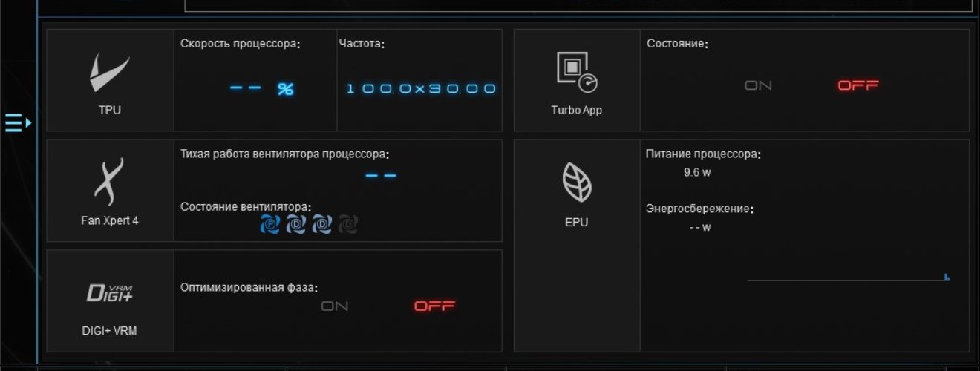Set optimized phase toggle to OFF

pyautogui.click(x=434, y=306)
